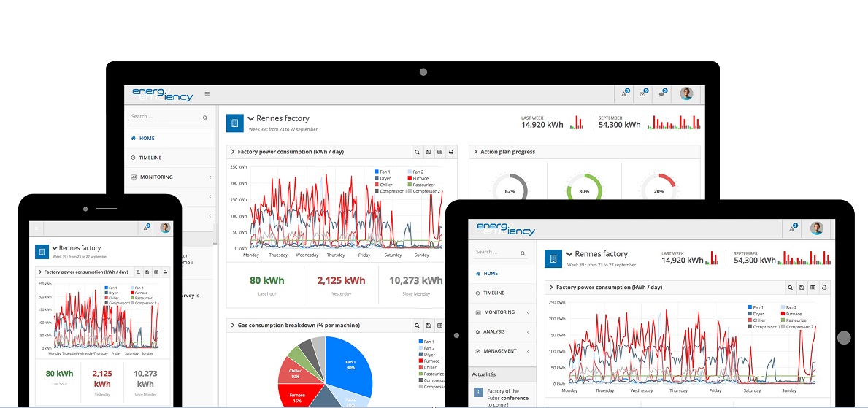This screenshot has width=868, height=408.
Task: Open messages chat icon with badge 2
Action: [662, 93]
